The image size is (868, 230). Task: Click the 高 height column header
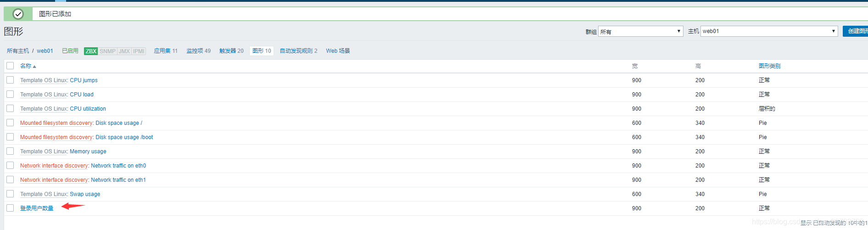(698, 66)
